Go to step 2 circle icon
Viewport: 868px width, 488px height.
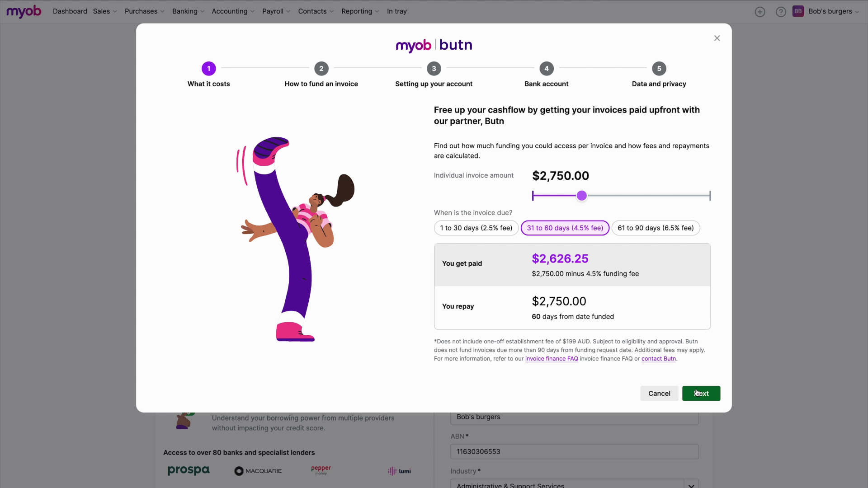[x=321, y=69]
